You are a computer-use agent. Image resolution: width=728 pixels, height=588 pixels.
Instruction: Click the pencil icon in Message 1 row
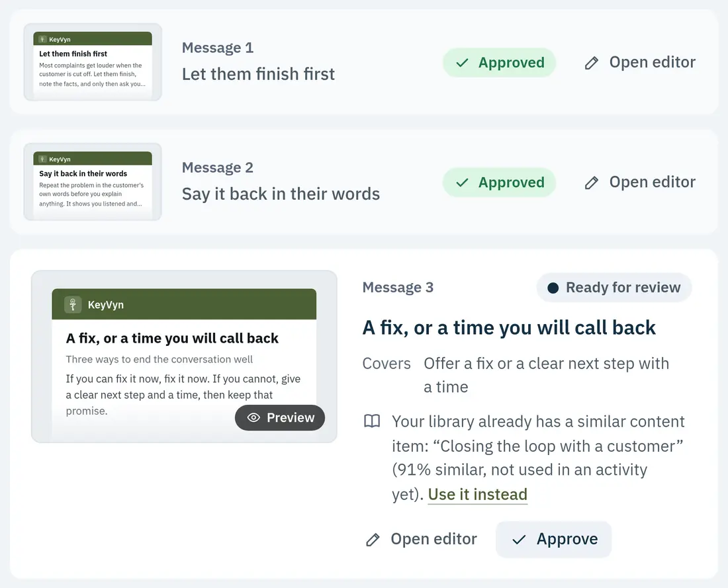coord(591,63)
